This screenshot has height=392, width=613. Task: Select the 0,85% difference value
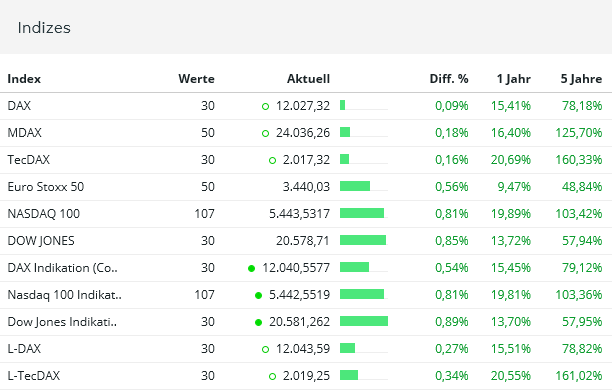point(452,241)
